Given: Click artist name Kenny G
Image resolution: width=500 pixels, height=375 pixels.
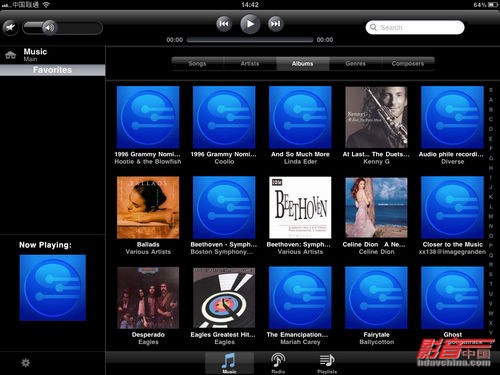Looking at the screenshot, I should pyautogui.click(x=376, y=162).
